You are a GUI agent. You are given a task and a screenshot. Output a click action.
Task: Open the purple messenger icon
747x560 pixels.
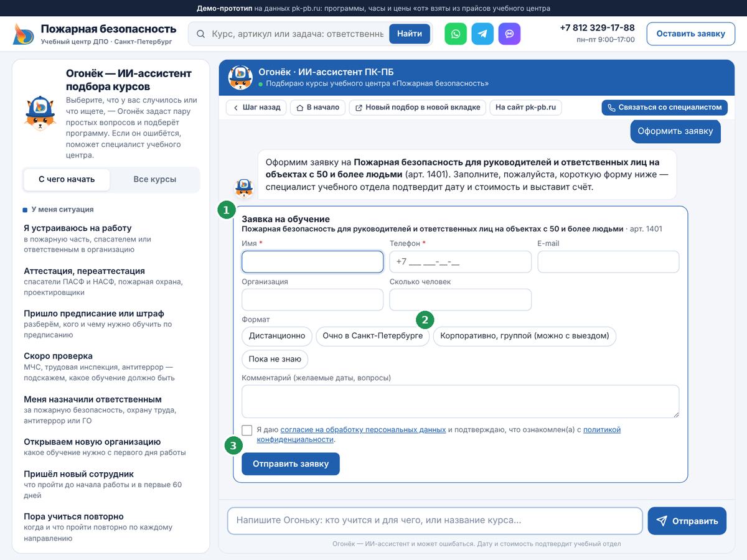[509, 34]
